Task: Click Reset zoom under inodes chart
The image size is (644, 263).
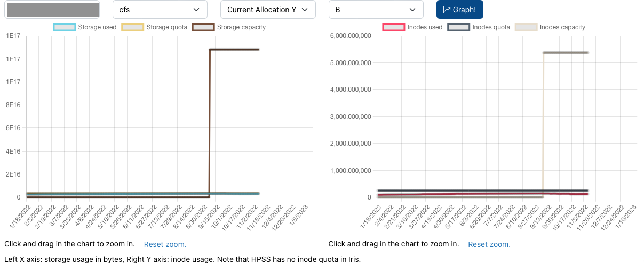Action: click(489, 244)
